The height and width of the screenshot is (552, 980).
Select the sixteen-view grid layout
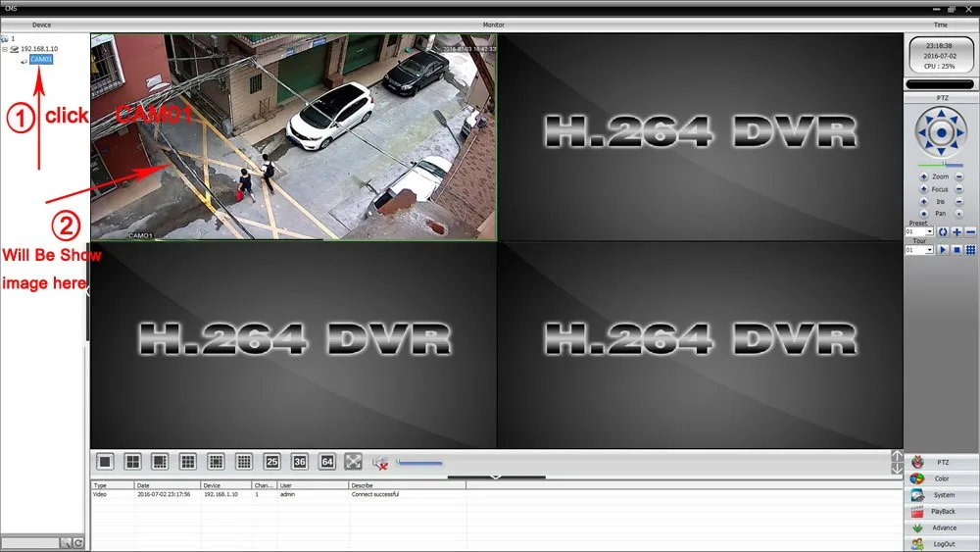[x=244, y=462]
